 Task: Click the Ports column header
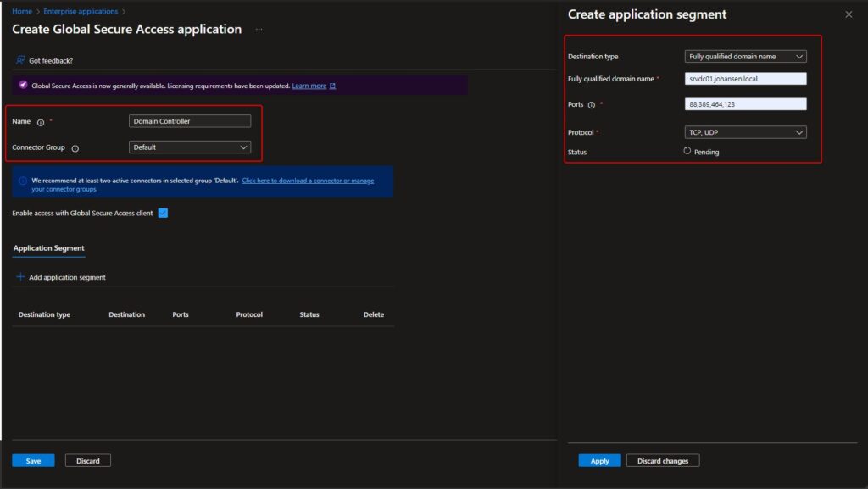pyautogui.click(x=181, y=314)
